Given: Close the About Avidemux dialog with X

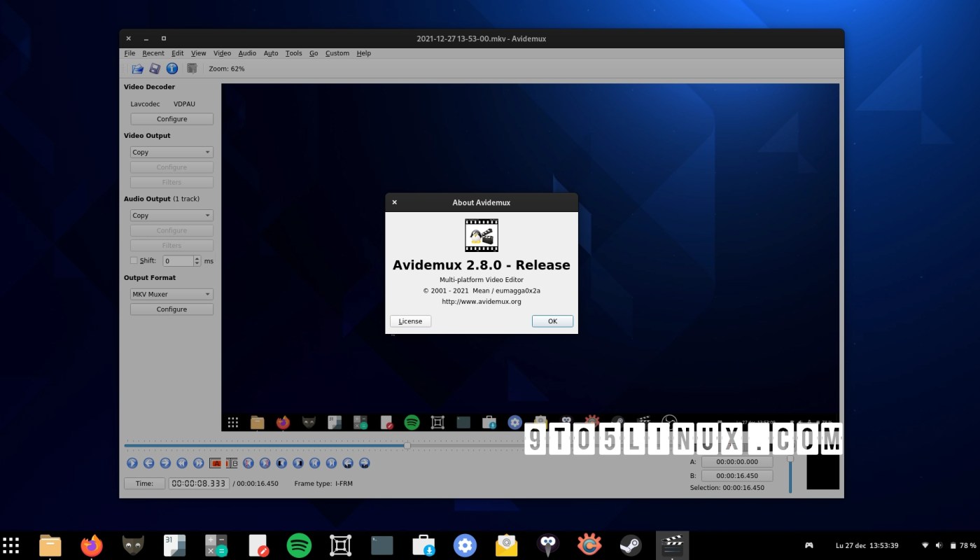Looking at the screenshot, I should (394, 202).
